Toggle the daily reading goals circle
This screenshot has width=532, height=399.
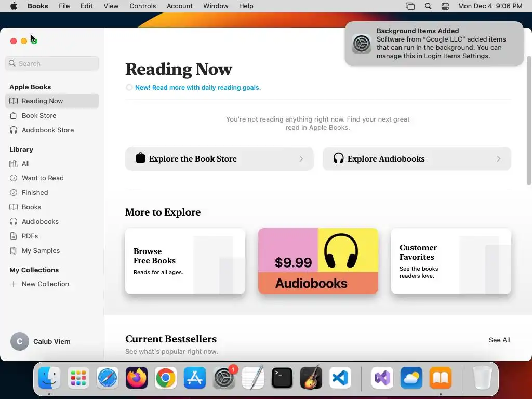pos(129,87)
